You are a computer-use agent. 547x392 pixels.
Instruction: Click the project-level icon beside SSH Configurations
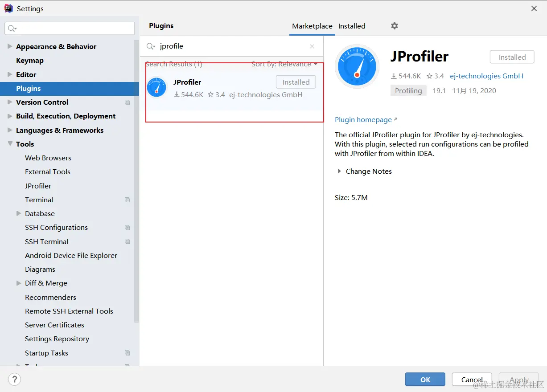pos(127,228)
